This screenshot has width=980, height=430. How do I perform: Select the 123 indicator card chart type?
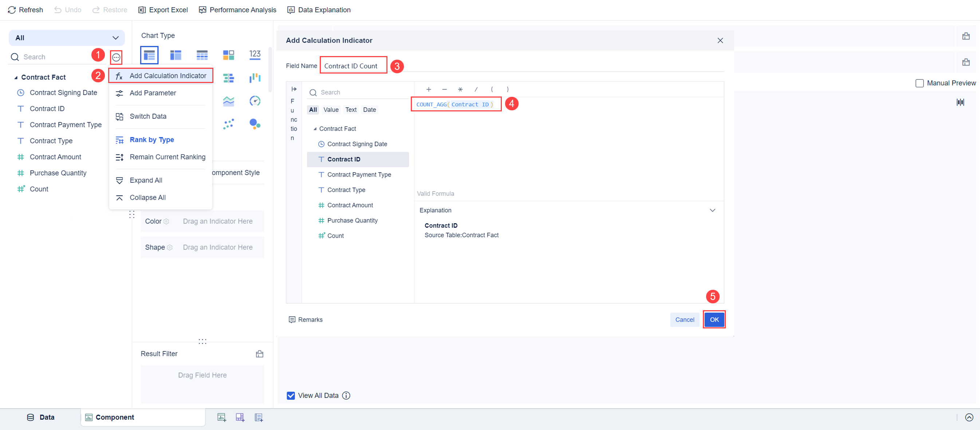coord(255,55)
